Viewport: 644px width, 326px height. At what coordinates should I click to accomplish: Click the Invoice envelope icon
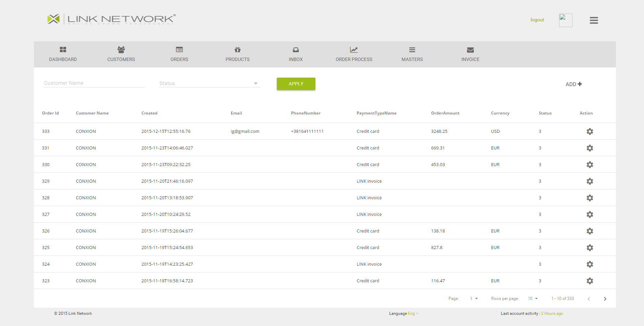[x=470, y=50]
